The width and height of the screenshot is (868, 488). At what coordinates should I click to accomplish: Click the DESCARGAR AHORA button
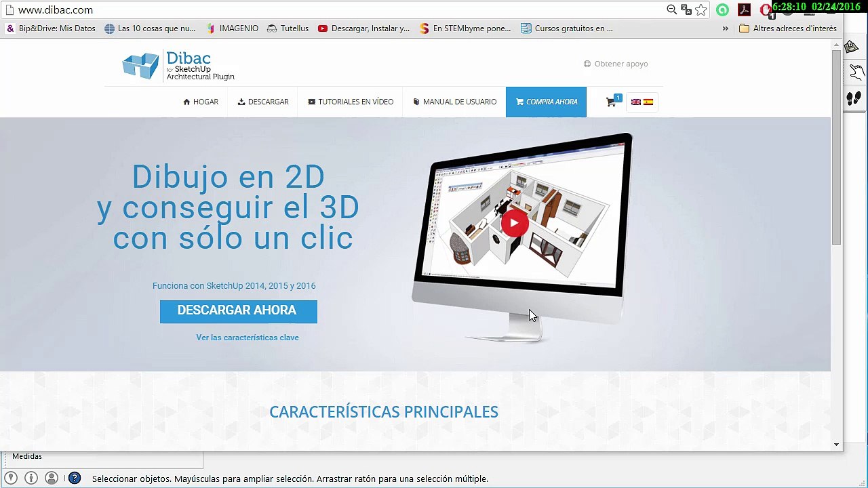point(238,311)
